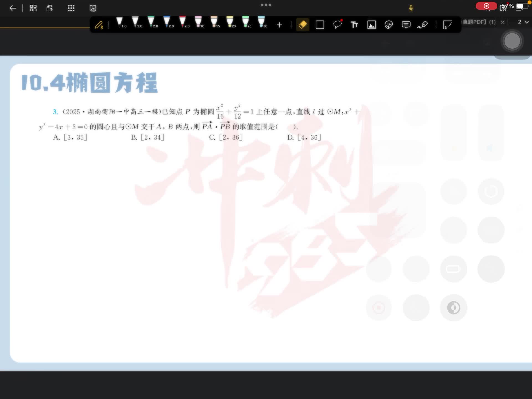This screenshot has width=532, height=399.
Task: Toggle stylus pencil mode
Action: pos(99,25)
